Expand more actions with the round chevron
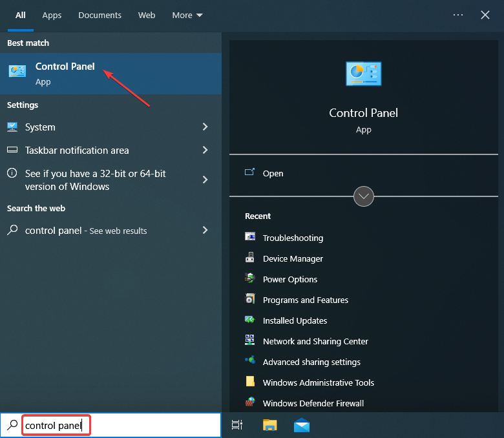The image size is (504, 438). (364, 196)
